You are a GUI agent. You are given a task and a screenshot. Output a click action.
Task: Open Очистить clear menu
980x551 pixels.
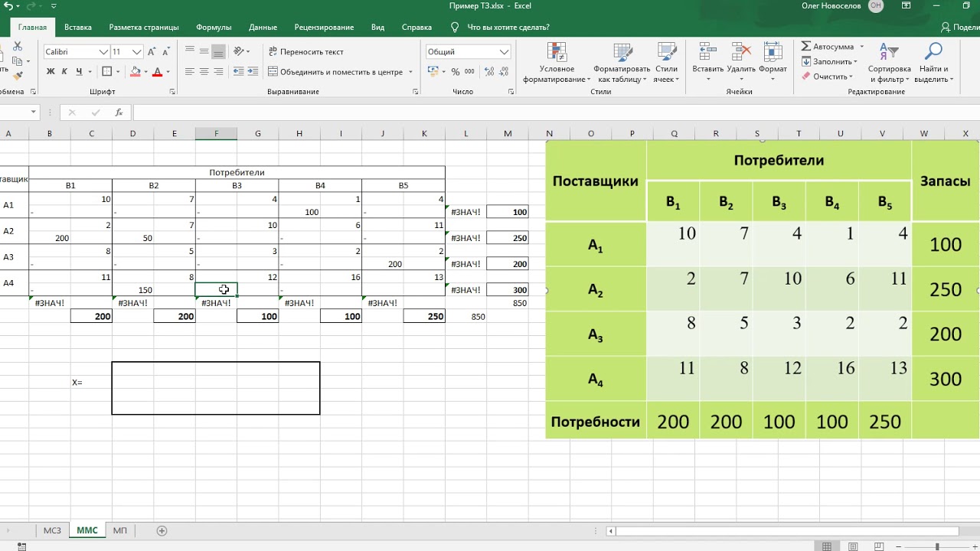[x=827, y=77]
